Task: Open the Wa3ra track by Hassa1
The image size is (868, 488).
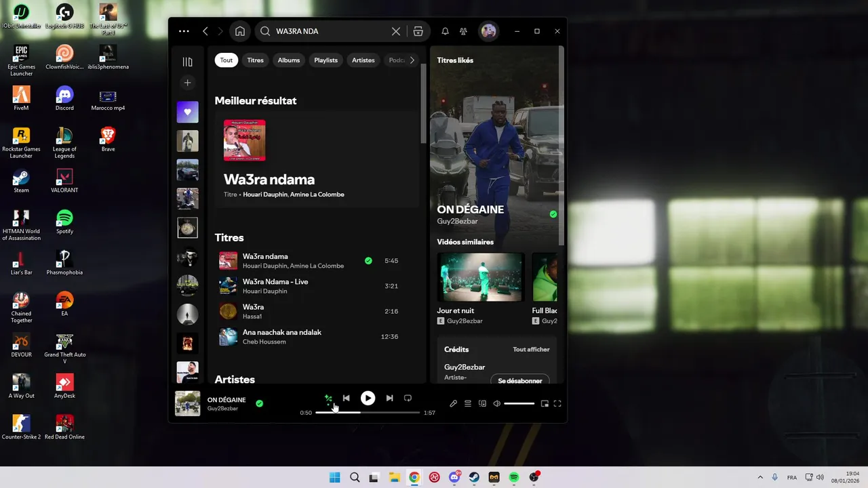Action: (x=317, y=312)
